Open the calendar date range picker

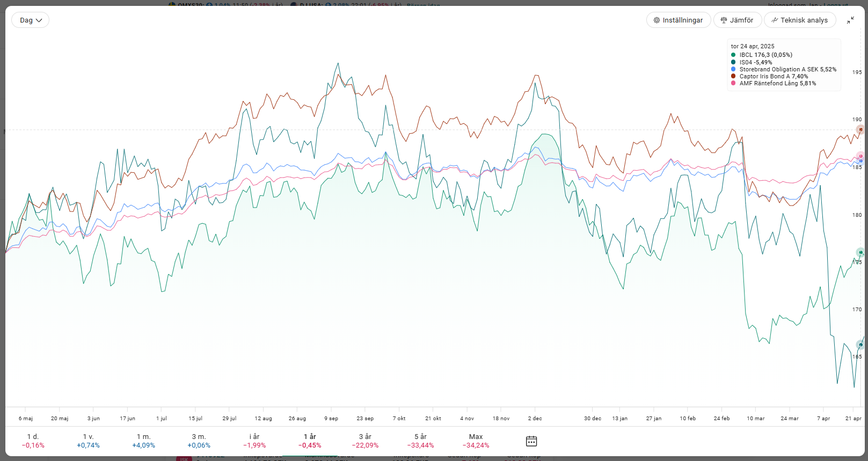[531, 441]
